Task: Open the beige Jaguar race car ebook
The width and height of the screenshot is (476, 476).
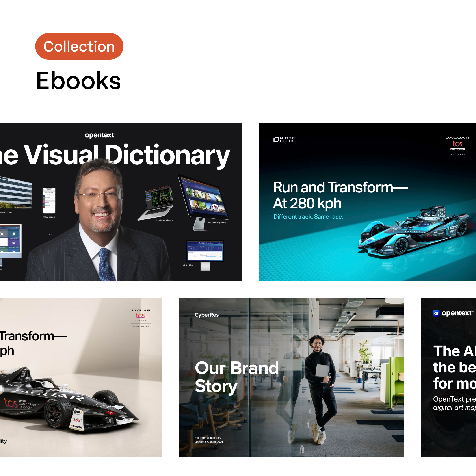Action: pos(81,378)
